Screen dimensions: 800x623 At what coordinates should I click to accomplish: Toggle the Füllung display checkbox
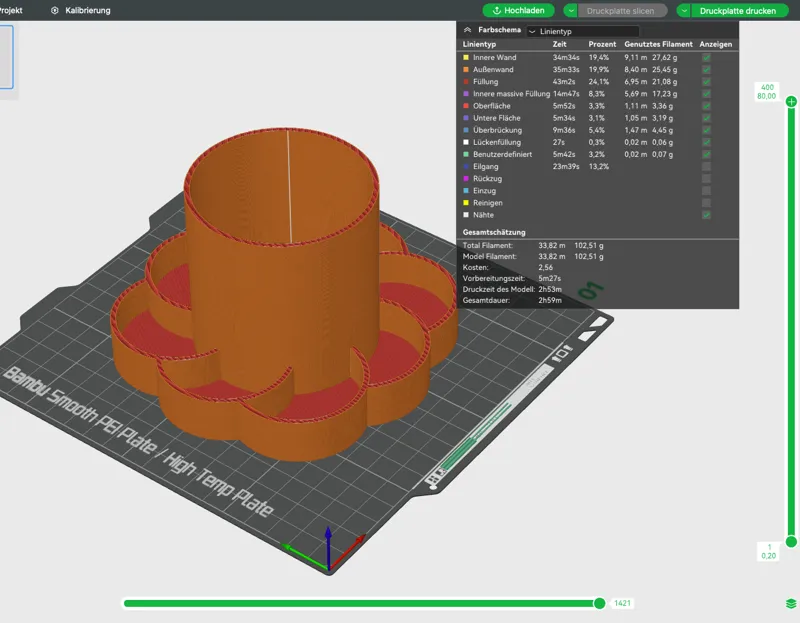(706, 82)
